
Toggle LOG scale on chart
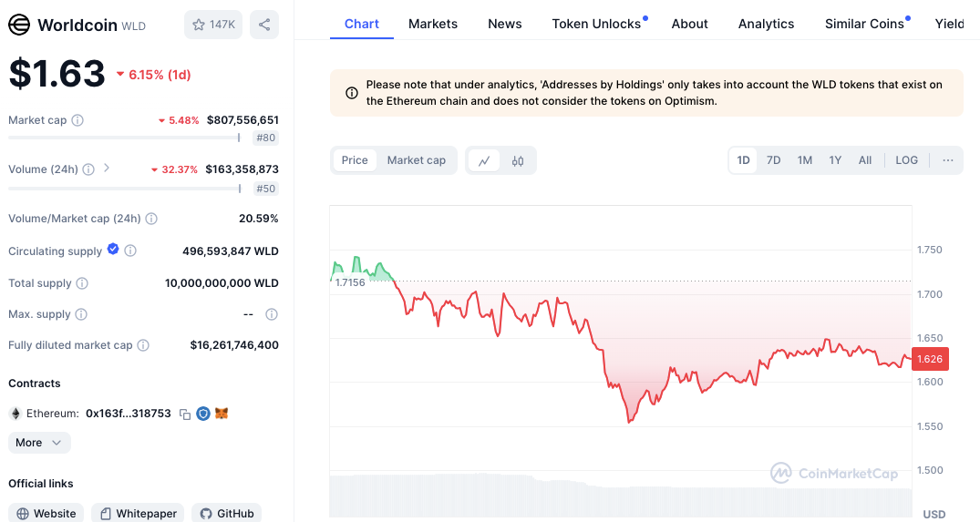pos(906,160)
